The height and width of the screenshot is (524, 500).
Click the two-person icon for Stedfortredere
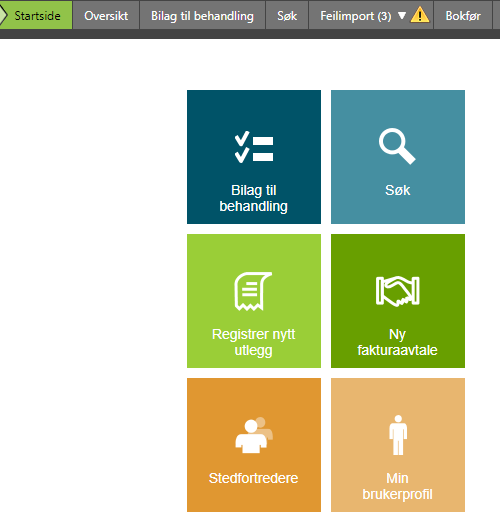[254, 435]
